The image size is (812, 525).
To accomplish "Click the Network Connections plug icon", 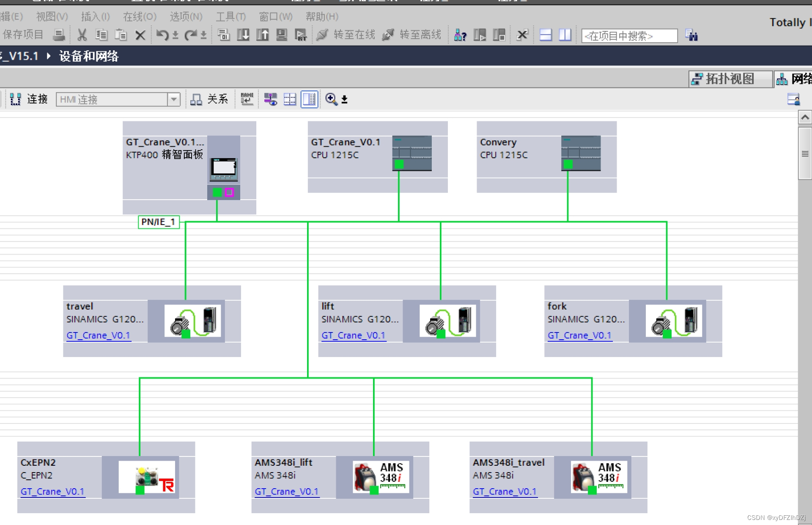I will (16, 99).
